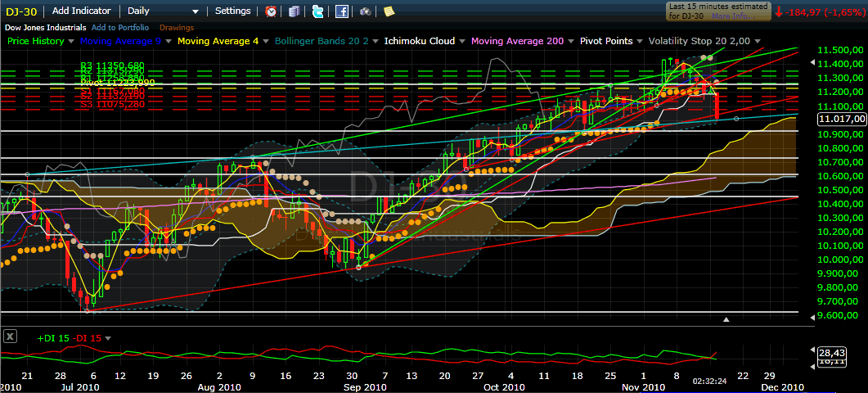The width and height of the screenshot is (868, 393).
Task: Click the white triangle marker above the time axis
Action: [726, 319]
